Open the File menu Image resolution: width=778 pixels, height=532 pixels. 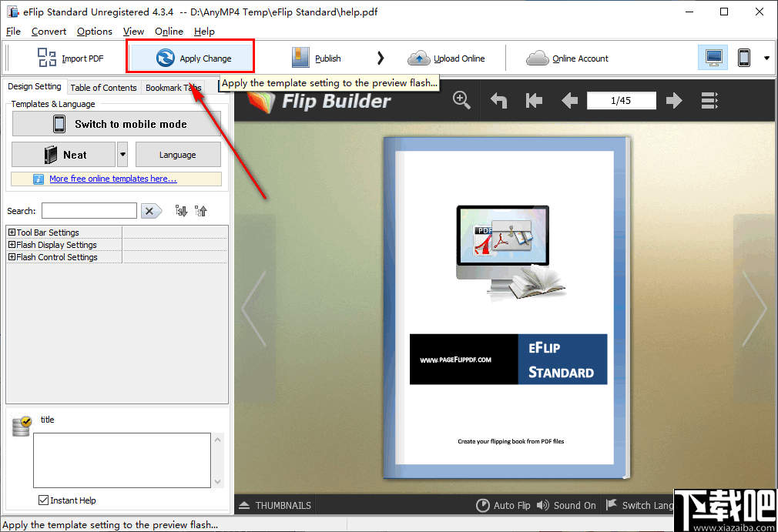tap(13, 32)
